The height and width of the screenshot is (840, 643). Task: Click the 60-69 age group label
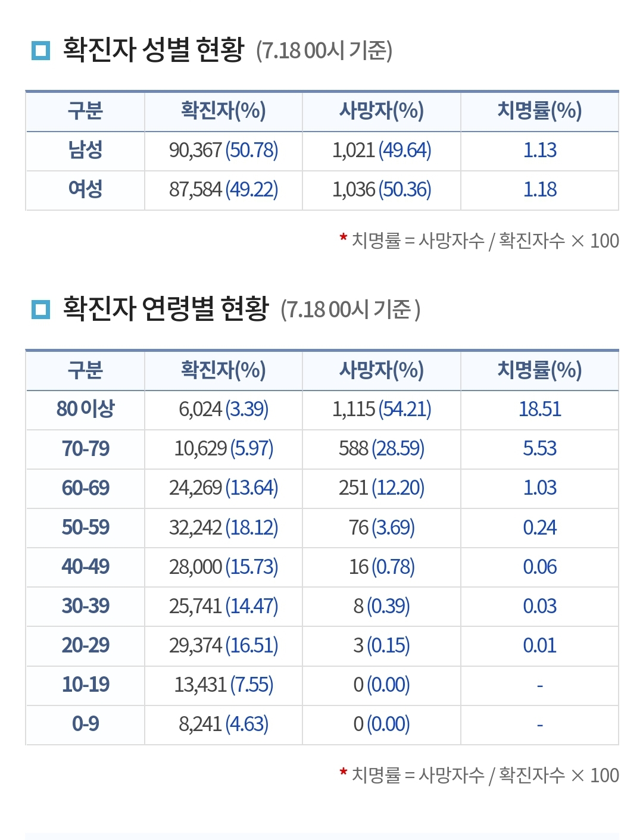[85, 488]
